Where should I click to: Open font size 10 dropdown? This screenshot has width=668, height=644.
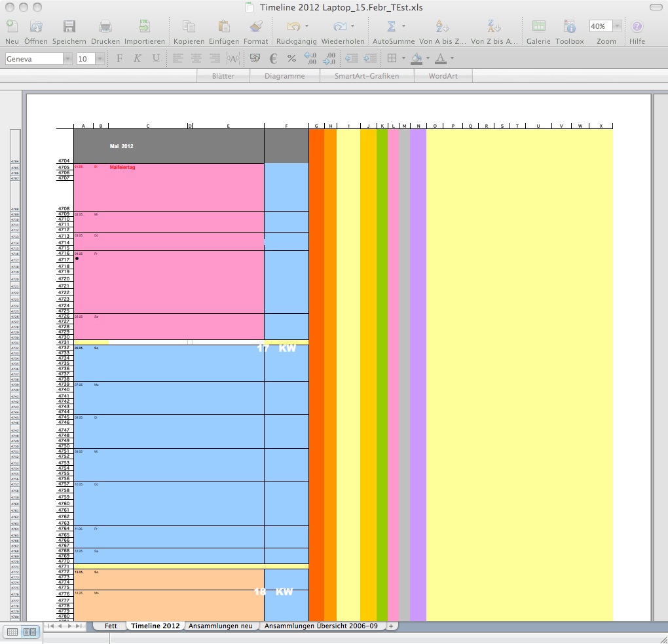pos(100,59)
